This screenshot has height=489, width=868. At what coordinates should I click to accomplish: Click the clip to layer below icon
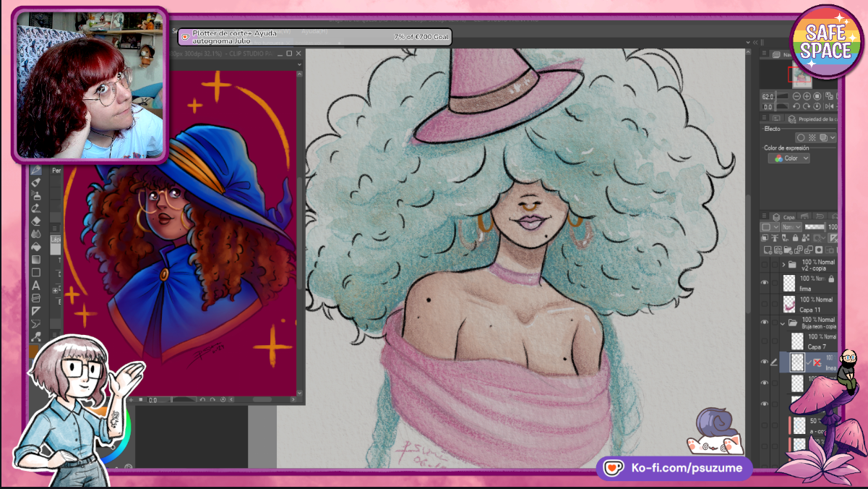[765, 238]
